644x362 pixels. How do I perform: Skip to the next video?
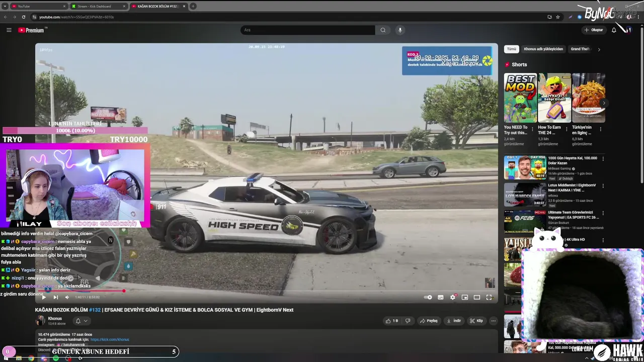point(55,297)
